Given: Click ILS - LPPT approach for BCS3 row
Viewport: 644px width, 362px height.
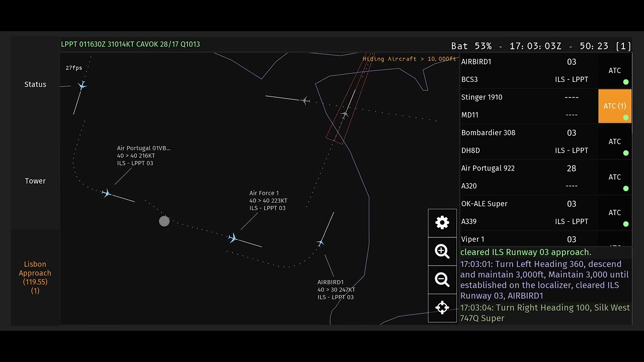Looking at the screenshot, I should pyautogui.click(x=572, y=79).
